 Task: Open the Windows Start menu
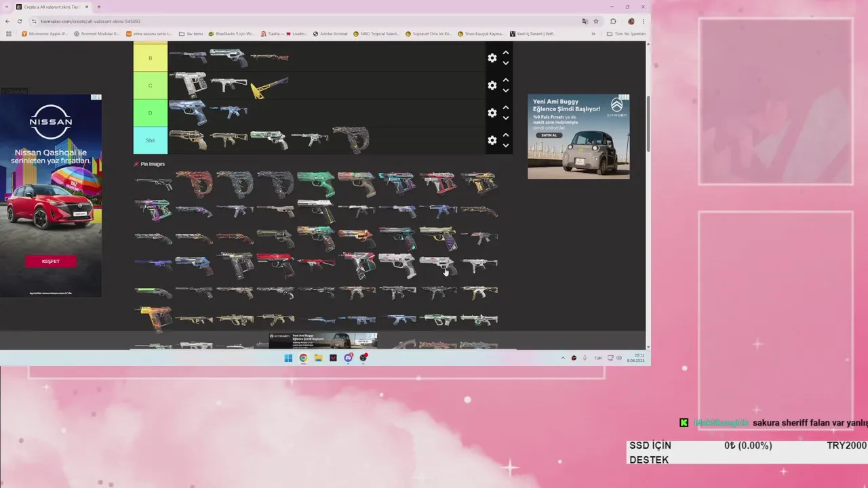pyautogui.click(x=288, y=358)
